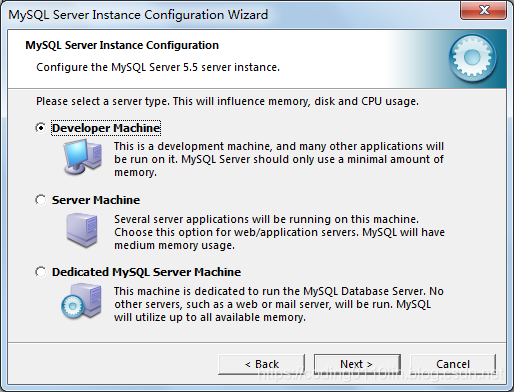The image size is (514, 392).
Task: Go back with the < Back button
Action: [x=262, y=364]
